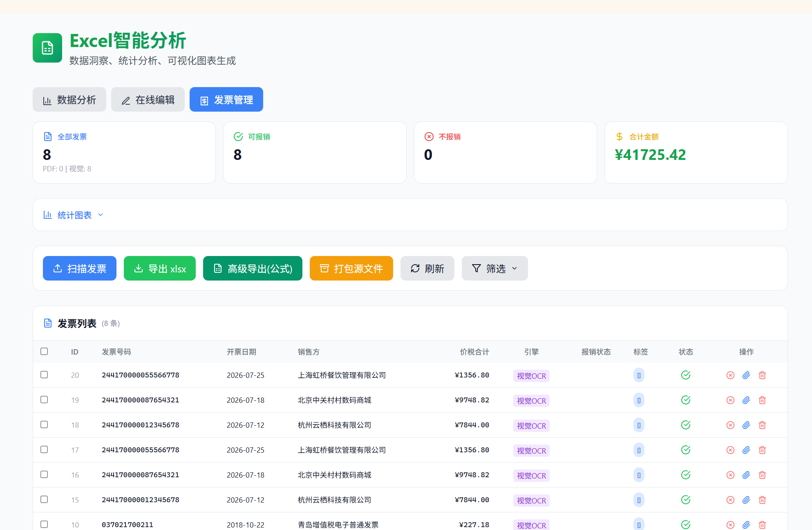Delete invoice ID 16 with the trash icon
Image resolution: width=812 pixels, height=530 pixels.
point(762,475)
